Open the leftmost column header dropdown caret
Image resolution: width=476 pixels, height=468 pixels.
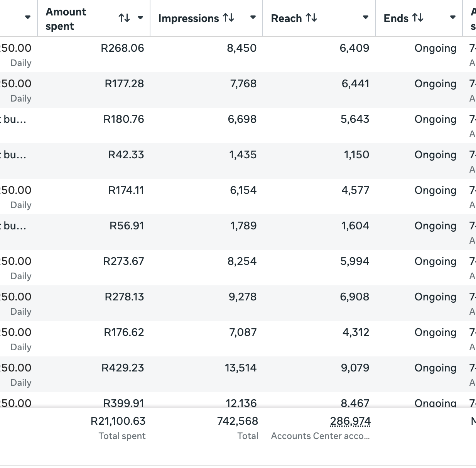pyautogui.click(x=28, y=18)
